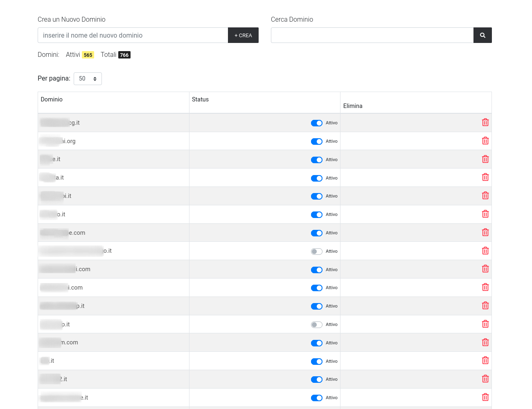This screenshot has width=532, height=409.
Task: Focus the new domain name input field
Action: point(133,35)
